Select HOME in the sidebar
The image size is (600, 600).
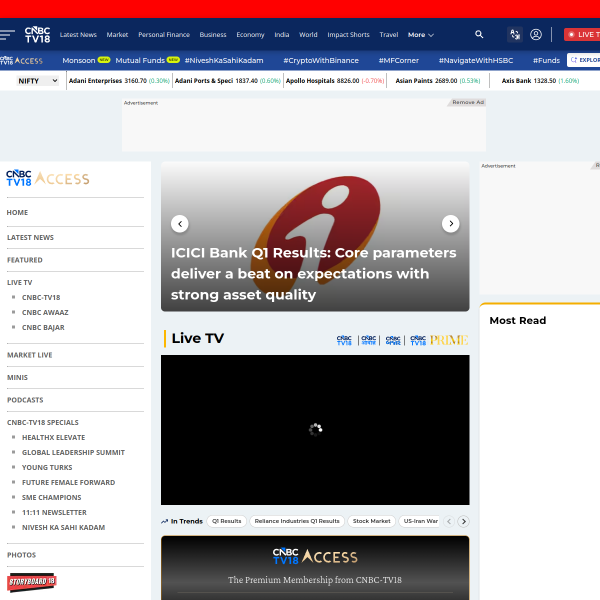tap(17, 212)
